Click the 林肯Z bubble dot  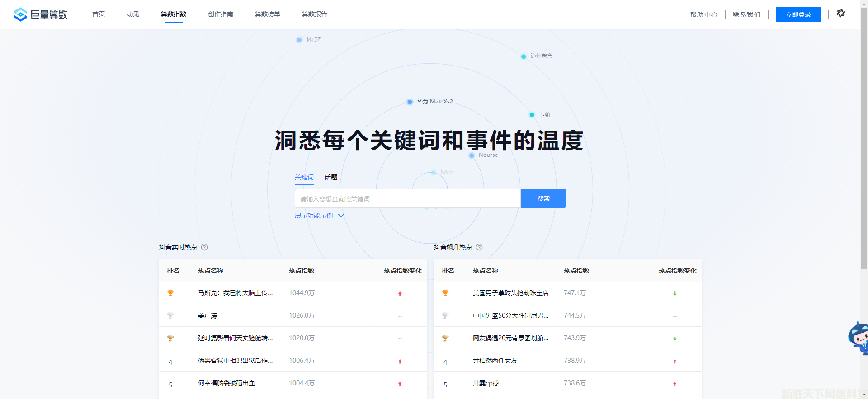(x=299, y=40)
